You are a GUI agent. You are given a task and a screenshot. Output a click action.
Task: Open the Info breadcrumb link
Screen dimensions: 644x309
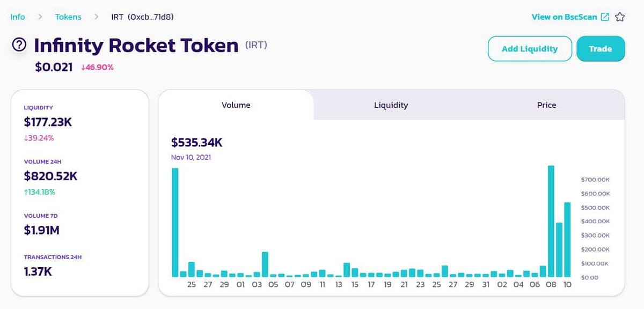click(17, 17)
